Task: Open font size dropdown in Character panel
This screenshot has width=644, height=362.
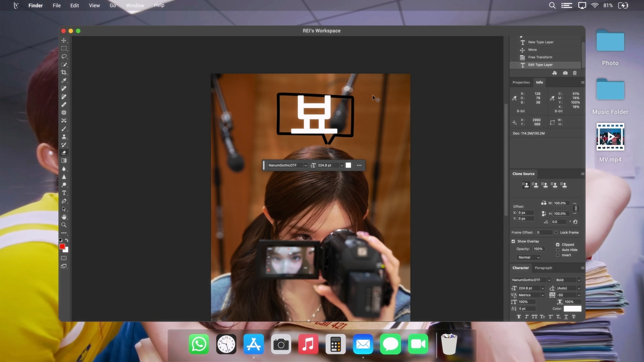Action: (x=543, y=288)
